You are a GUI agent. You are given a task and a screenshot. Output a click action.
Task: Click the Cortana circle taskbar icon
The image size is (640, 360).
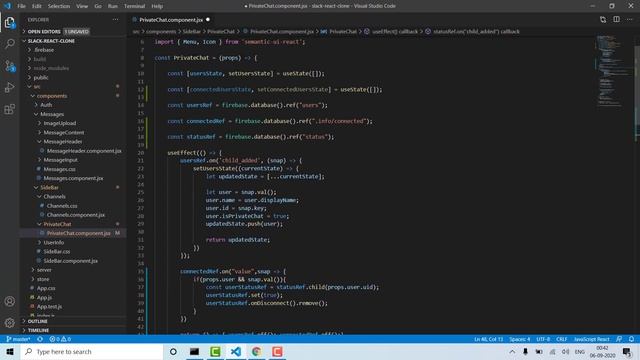[173, 352]
